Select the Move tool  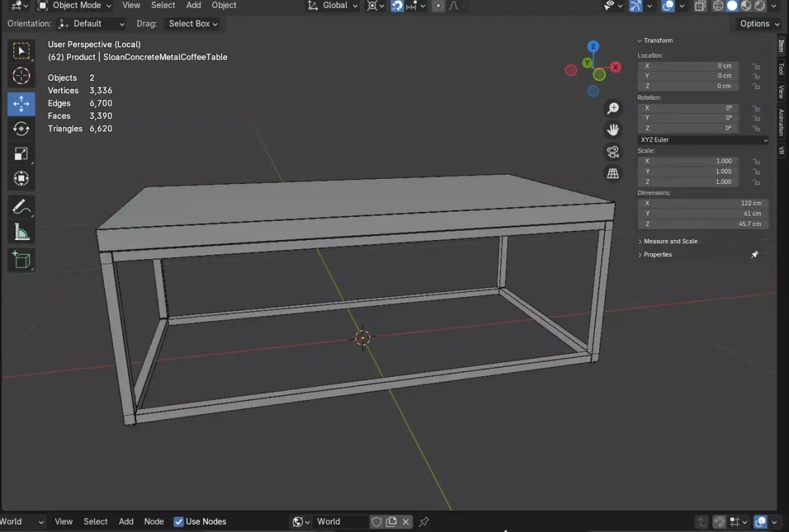[21, 104]
